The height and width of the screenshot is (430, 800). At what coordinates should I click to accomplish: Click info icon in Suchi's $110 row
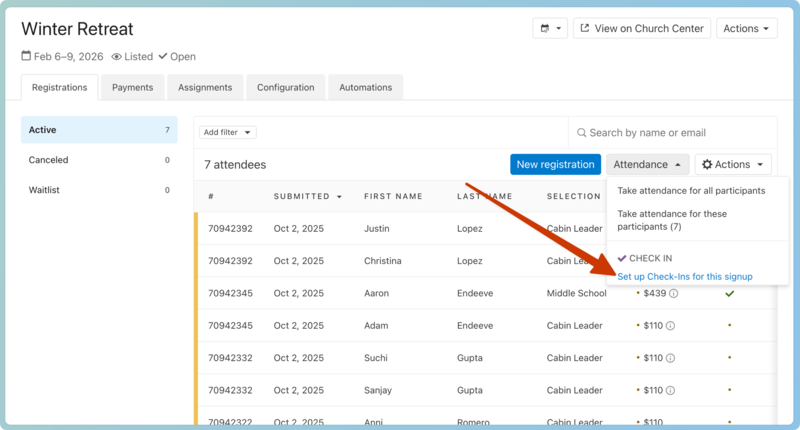pyautogui.click(x=670, y=358)
